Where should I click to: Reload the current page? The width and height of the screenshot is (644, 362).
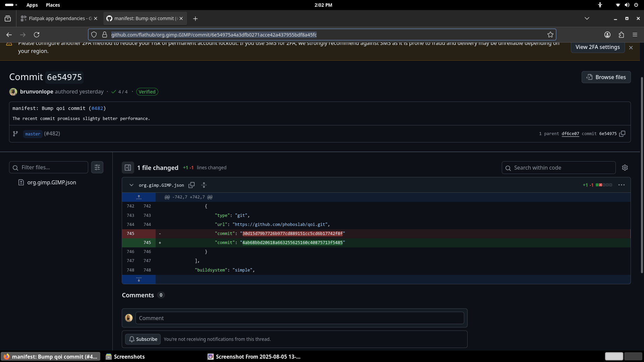point(37,35)
